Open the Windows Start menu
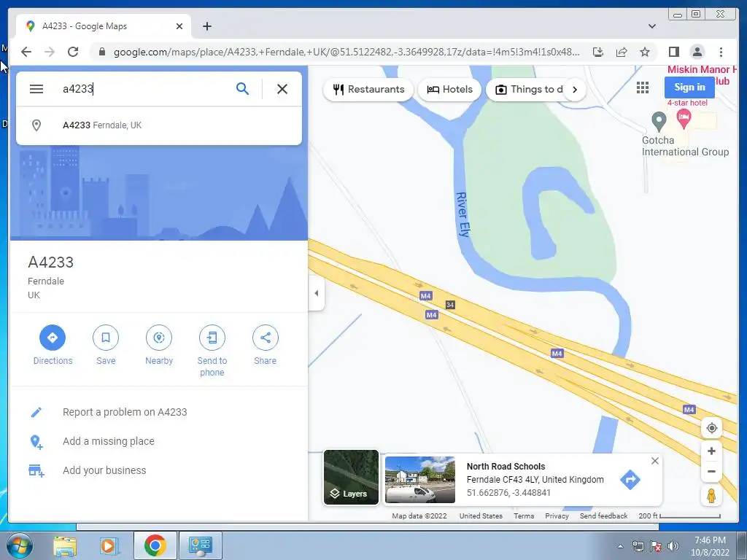 (18, 545)
